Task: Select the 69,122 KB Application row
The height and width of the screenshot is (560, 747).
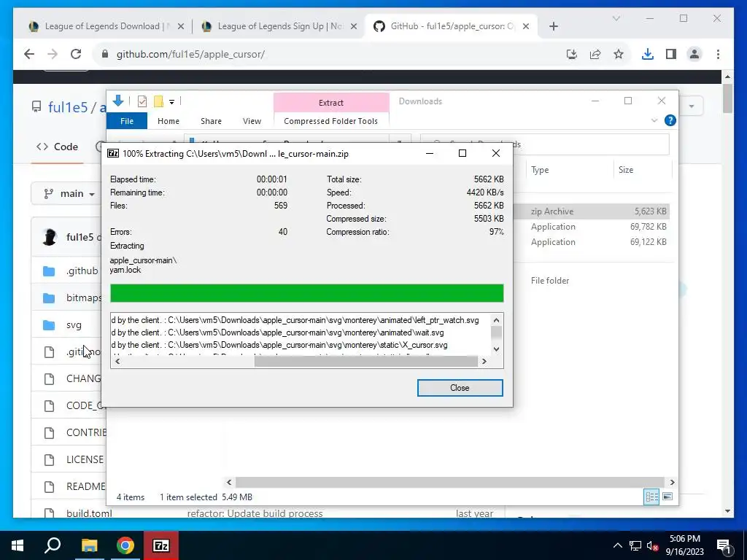Action: [x=591, y=242]
